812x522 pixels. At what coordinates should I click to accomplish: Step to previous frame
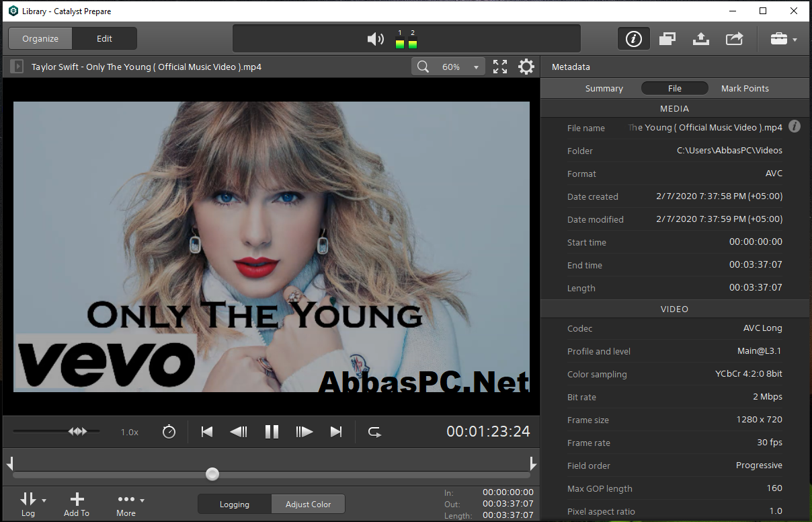tap(239, 432)
